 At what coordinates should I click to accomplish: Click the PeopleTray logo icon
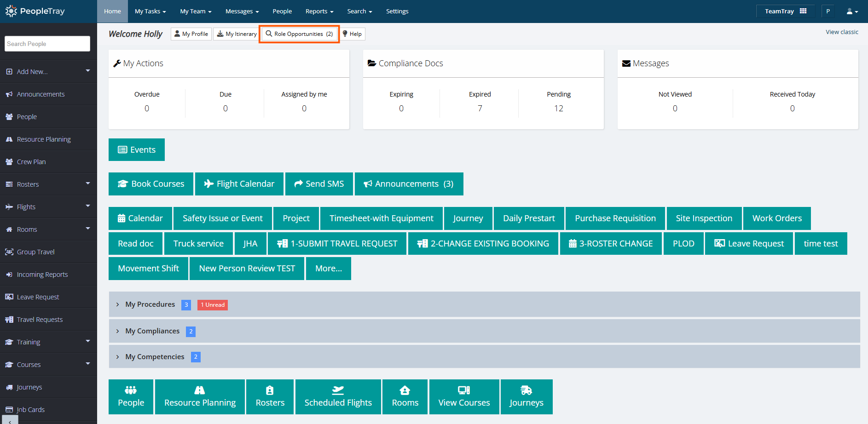(x=11, y=11)
